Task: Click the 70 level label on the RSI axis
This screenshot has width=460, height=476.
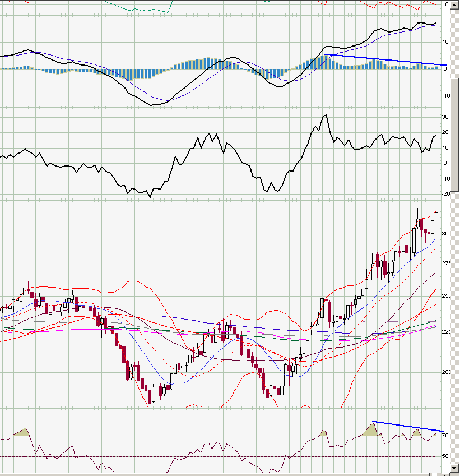Action: click(x=445, y=435)
